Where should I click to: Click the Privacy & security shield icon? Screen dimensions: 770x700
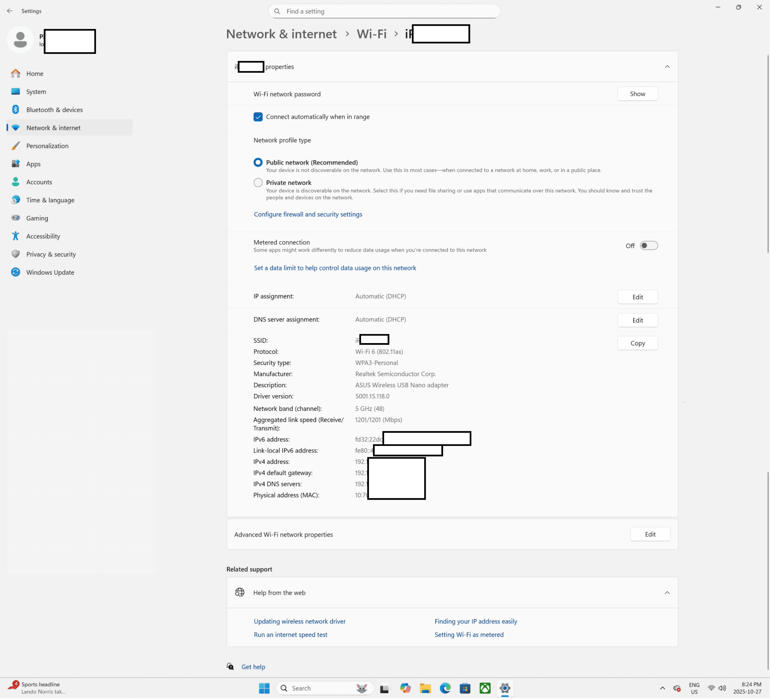point(16,254)
